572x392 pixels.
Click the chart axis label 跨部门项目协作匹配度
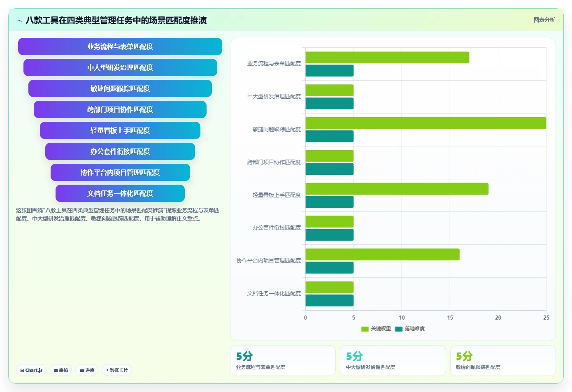pos(274,162)
